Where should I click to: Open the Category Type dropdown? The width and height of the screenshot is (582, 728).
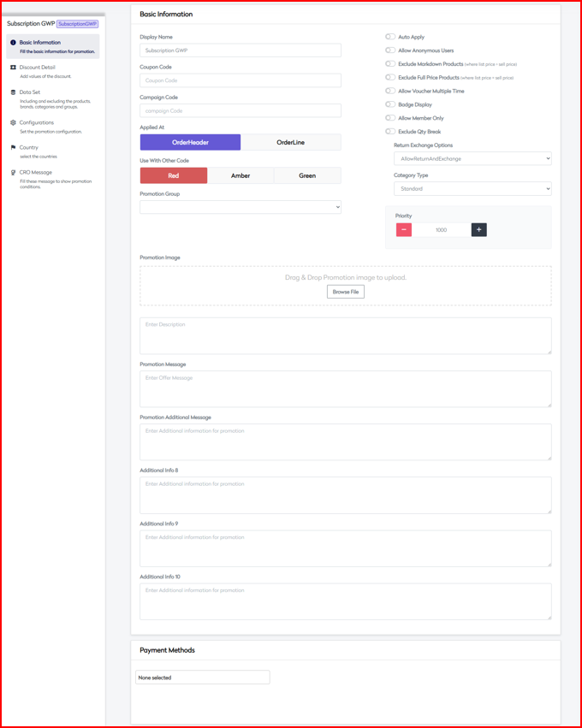point(472,189)
